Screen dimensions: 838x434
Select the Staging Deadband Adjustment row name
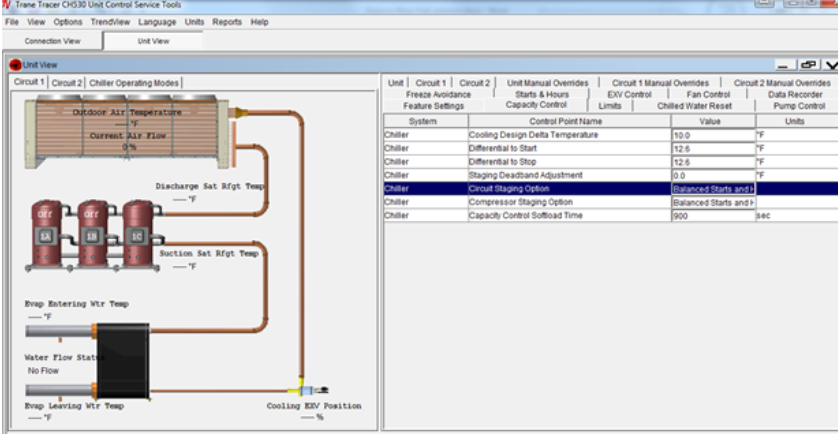525,175
